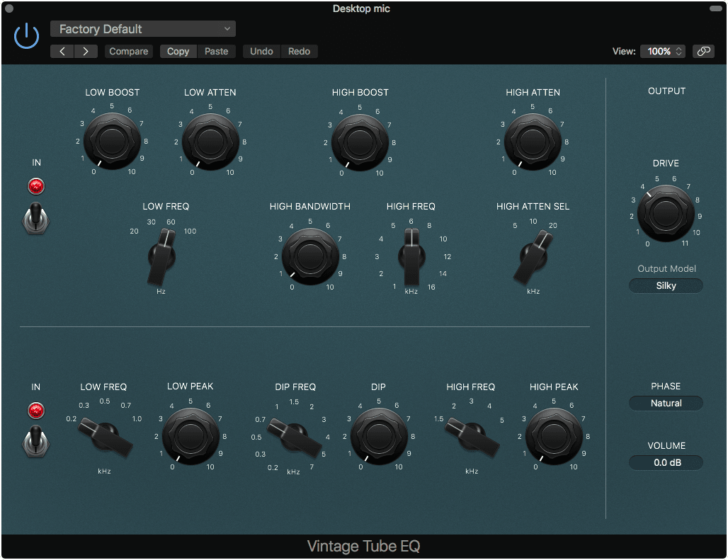
Task: Flip the lower IN toggle switch
Action: (35, 444)
